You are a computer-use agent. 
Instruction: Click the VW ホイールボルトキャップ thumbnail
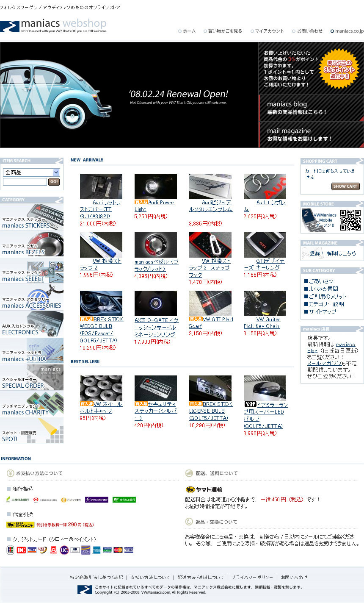point(101,388)
